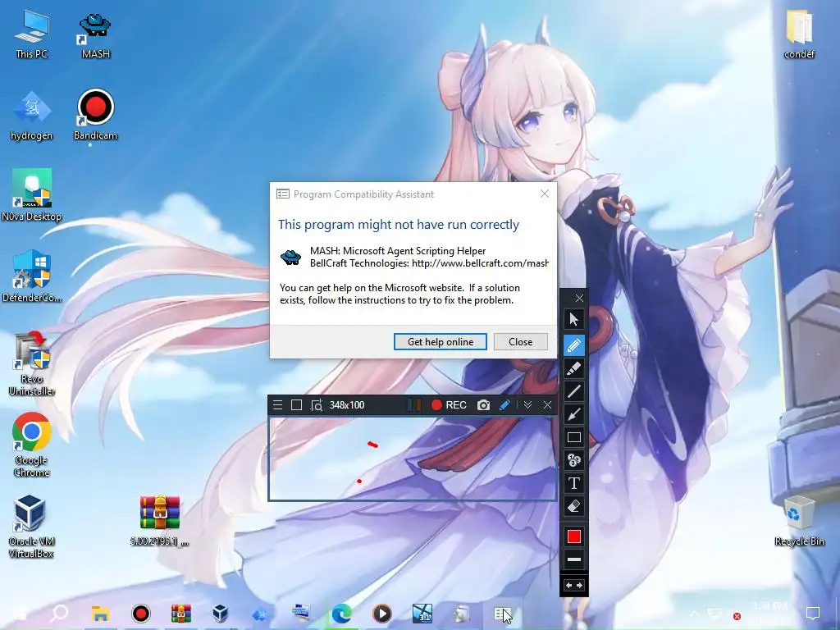The image size is (840, 630).
Task: Click the MASH hat icon in dialog
Action: point(291,257)
